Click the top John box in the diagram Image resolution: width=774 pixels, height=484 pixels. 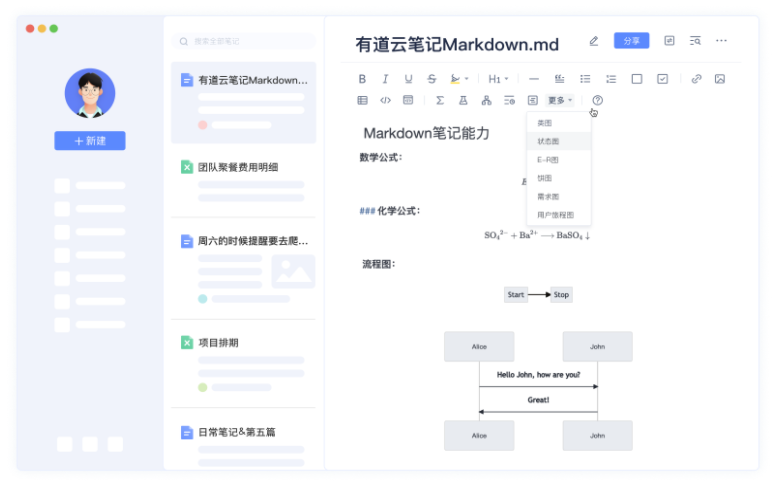click(x=597, y=346)
